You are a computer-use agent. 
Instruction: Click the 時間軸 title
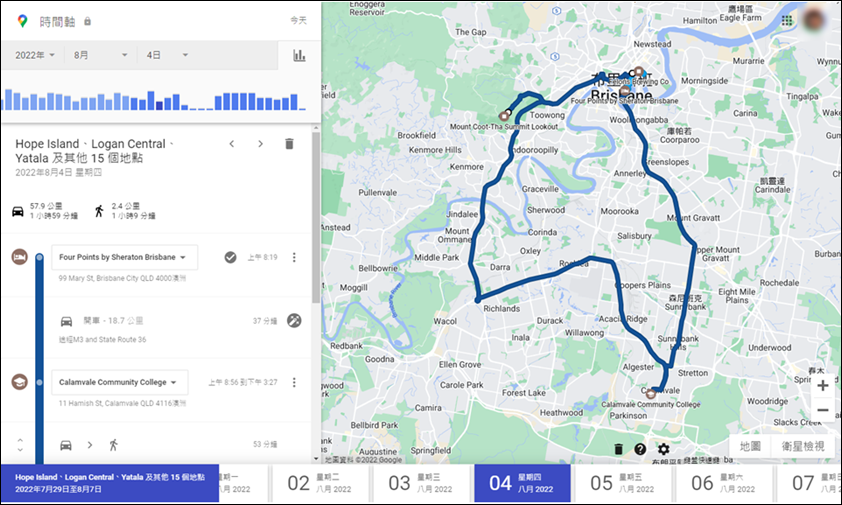coord(57,21)
